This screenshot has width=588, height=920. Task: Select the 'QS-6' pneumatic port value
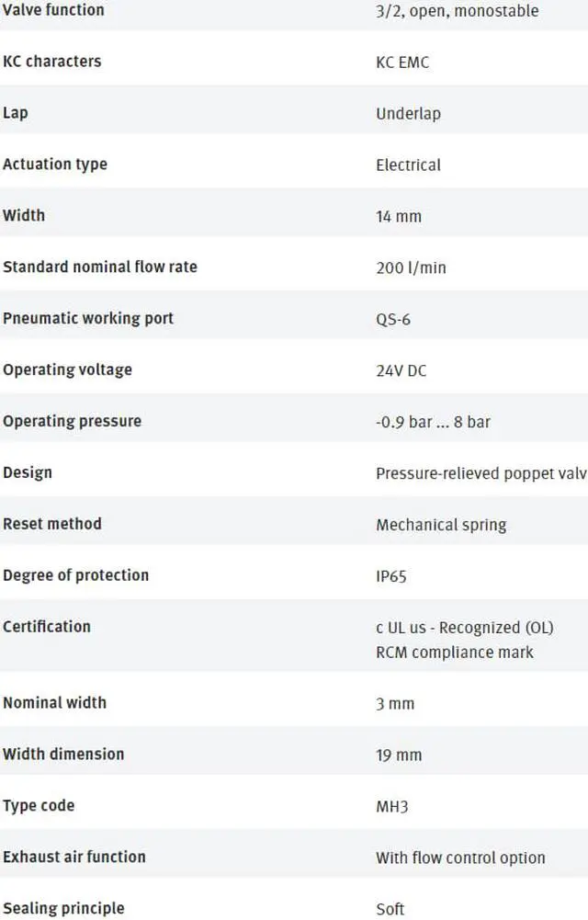coord(393,319)
